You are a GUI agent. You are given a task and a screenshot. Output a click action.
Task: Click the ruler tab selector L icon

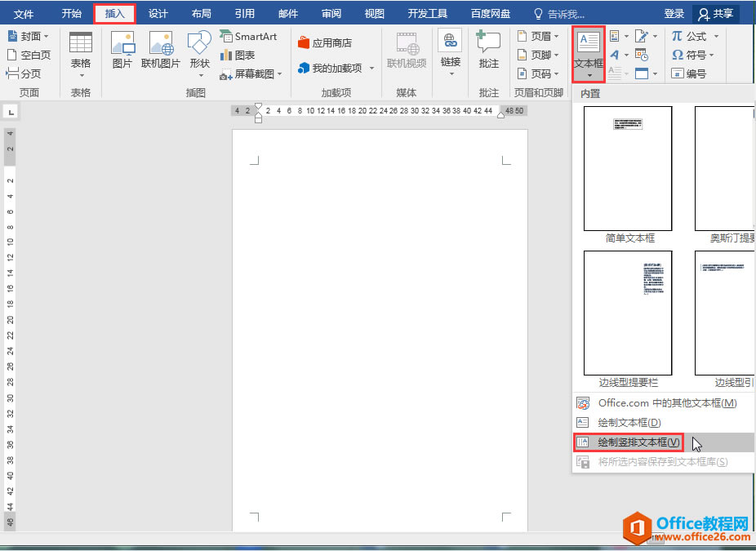point(11,112)
